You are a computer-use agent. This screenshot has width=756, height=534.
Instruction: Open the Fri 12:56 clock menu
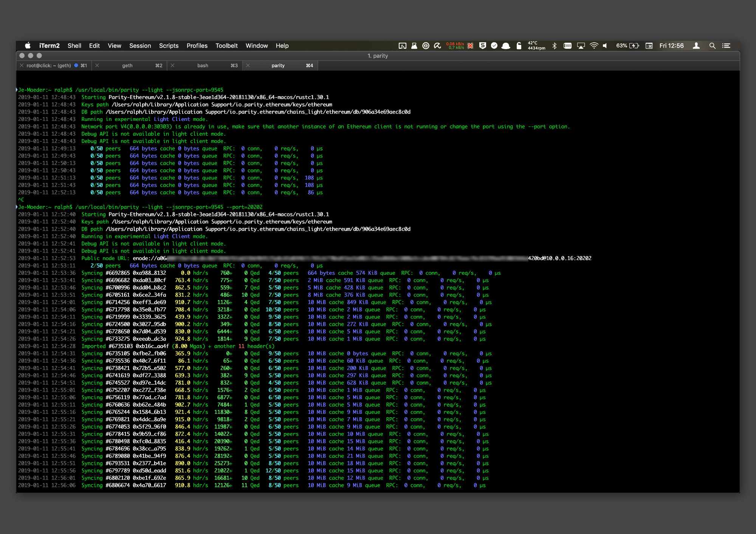[x=671, y=46]
